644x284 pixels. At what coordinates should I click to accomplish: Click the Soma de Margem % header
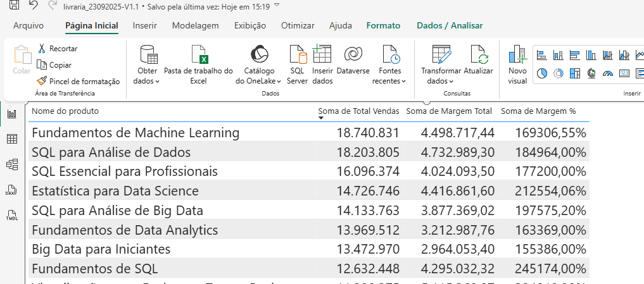(x=538, y=111)
